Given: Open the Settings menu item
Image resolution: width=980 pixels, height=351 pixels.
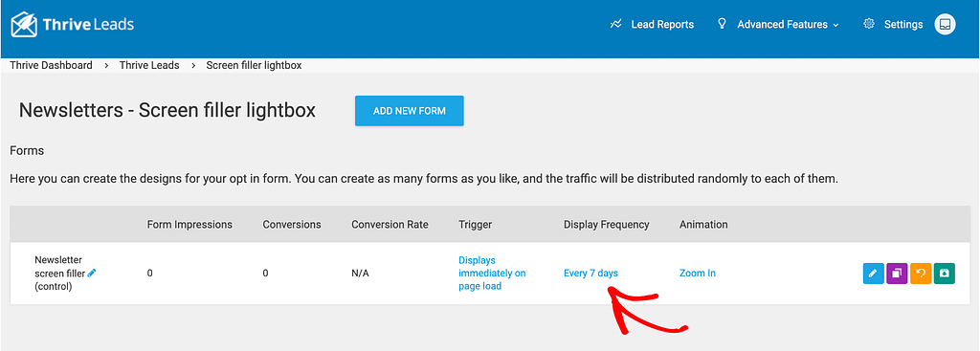Looking at the screenshot, I should (903, 24).
